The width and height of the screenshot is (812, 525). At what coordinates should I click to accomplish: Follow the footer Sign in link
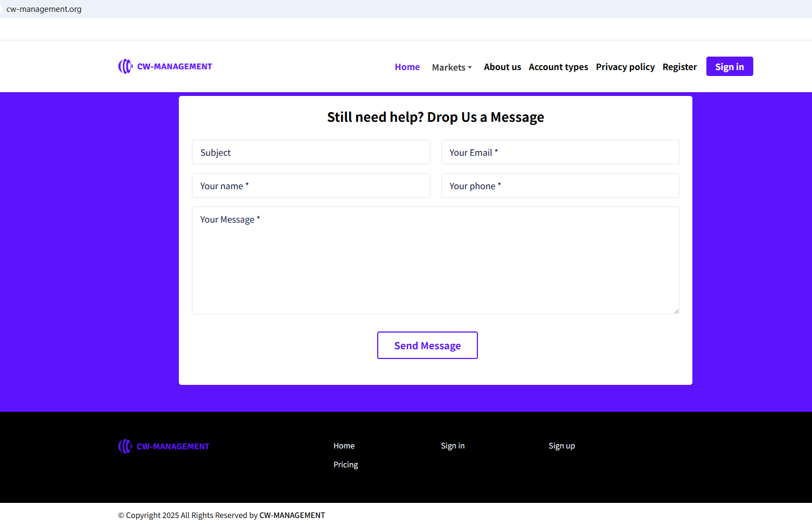453,446
